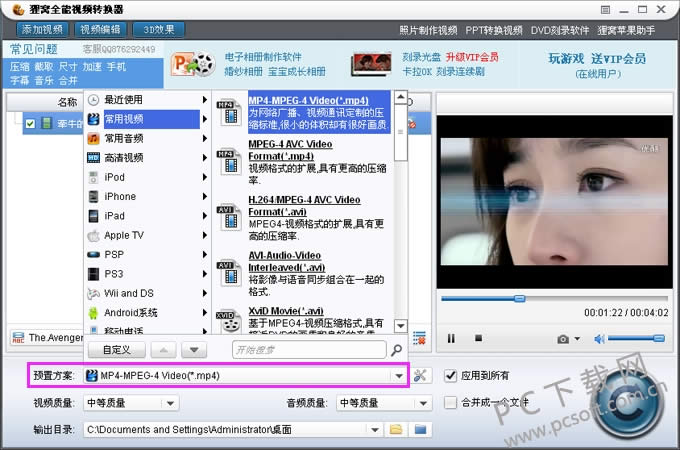
Task: Click the speaker volume icon
Action: click(599, 339)
